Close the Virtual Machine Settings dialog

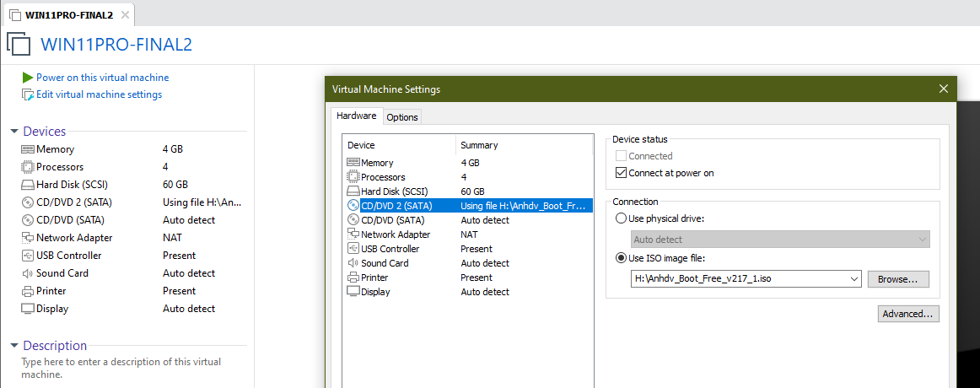point(944,89)
